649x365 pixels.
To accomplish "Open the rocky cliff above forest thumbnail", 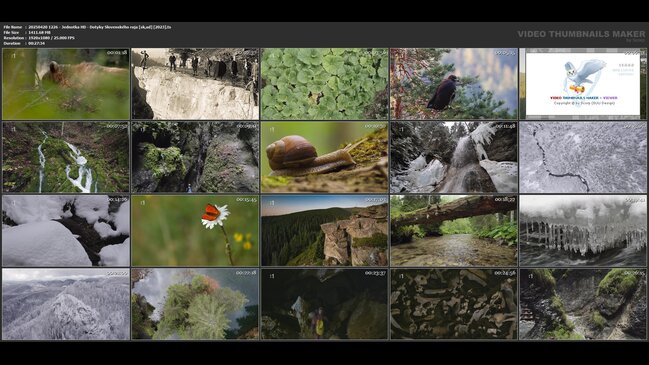I will coord(324,231).
